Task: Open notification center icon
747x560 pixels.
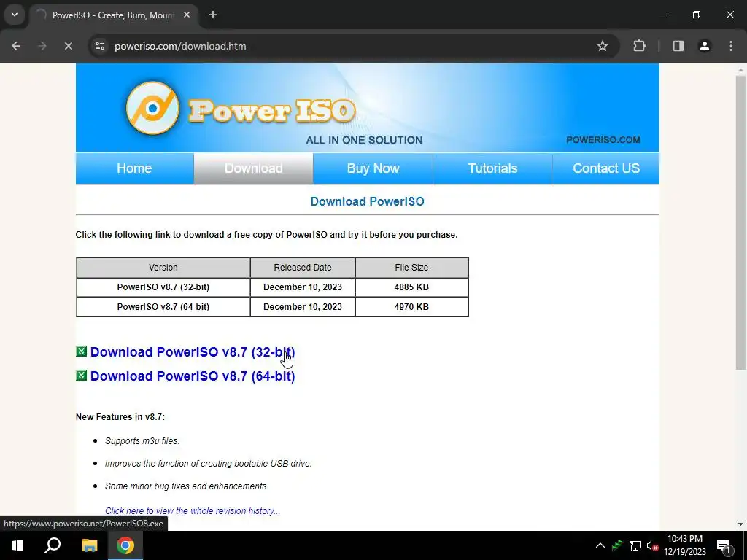Action: click(724, 545)
